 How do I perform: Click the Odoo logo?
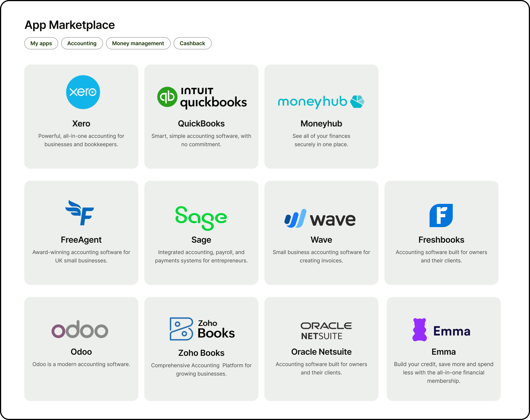[x=80, y=329]
